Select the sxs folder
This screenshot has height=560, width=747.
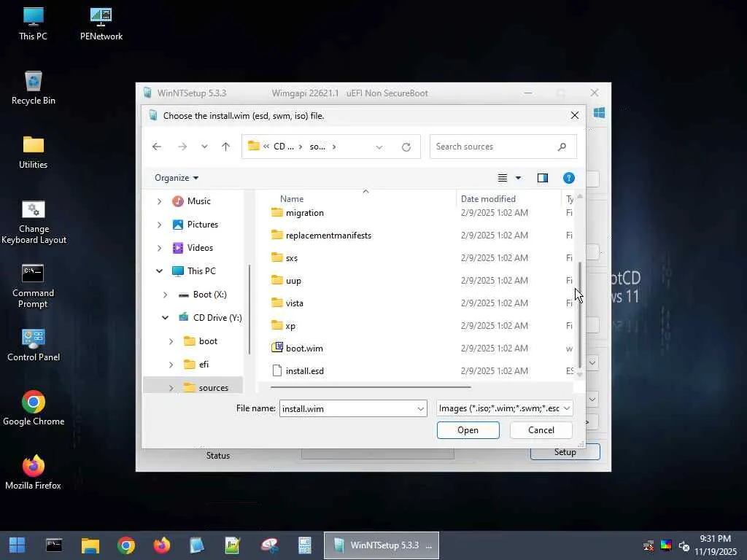(291, 258)
